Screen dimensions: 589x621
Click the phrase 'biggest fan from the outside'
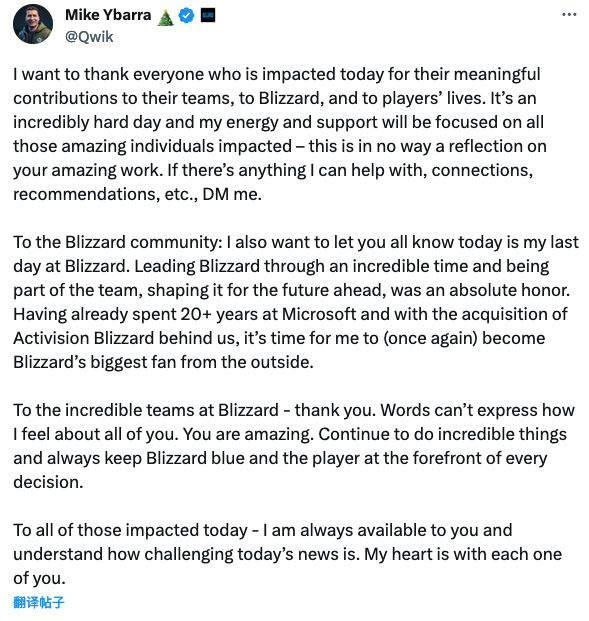click(201, 362)
